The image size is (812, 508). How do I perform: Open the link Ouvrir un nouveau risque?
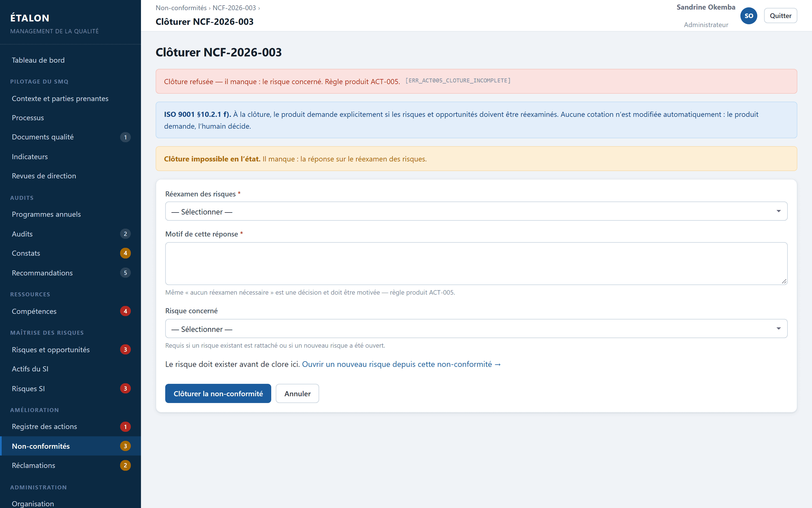(401, 364)
